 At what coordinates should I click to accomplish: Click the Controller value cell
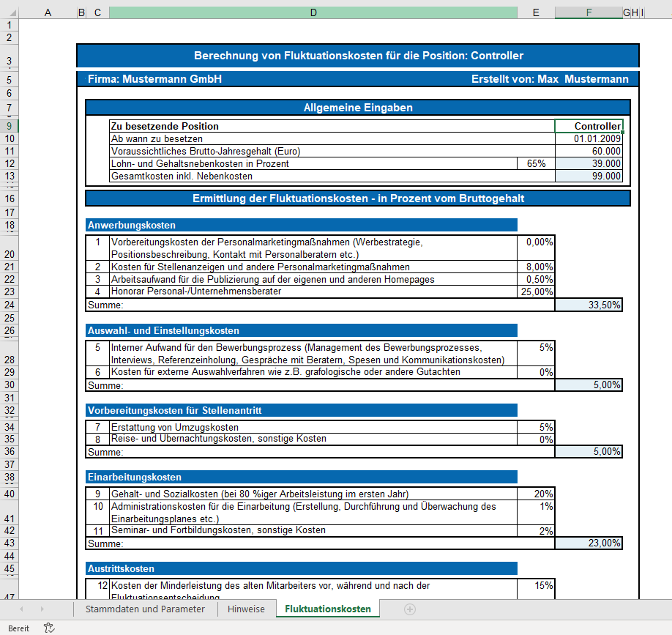[x=589, y=126]
